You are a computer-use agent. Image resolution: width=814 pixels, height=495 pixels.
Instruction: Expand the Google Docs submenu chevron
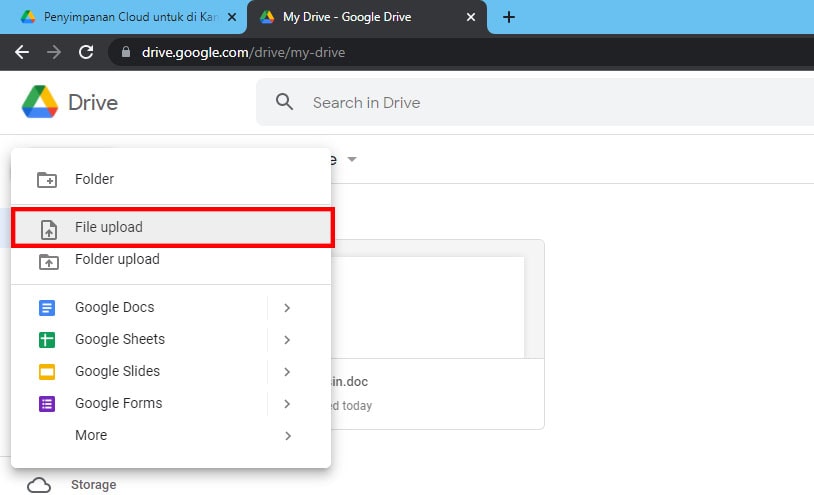coord(287,308)
